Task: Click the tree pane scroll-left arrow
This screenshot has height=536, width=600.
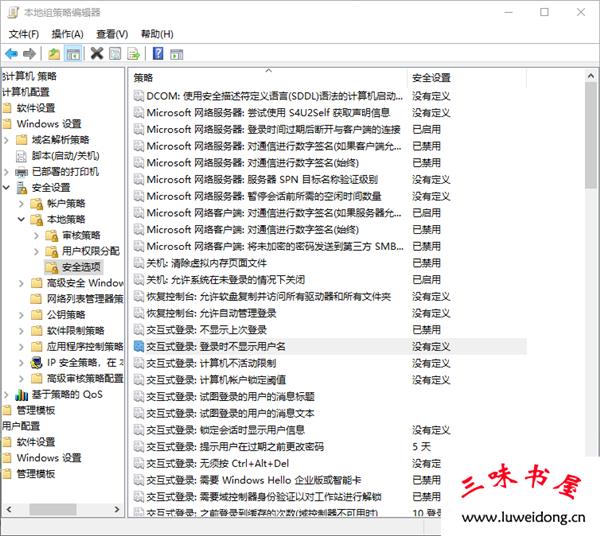Action: coord(9,509)
